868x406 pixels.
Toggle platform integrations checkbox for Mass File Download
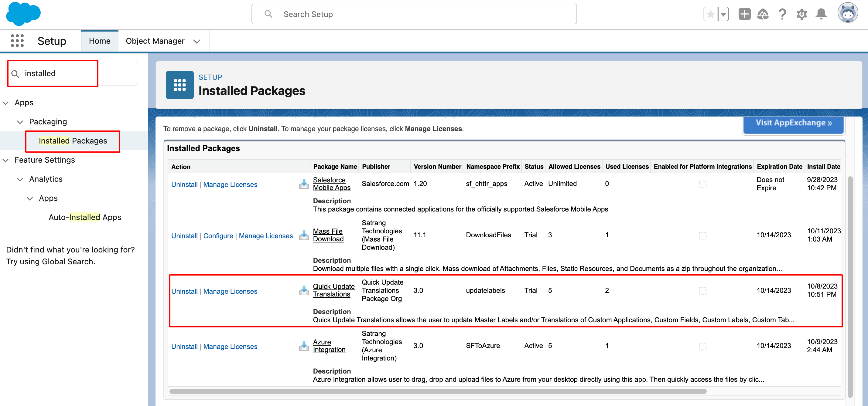[x=702, y=236]
